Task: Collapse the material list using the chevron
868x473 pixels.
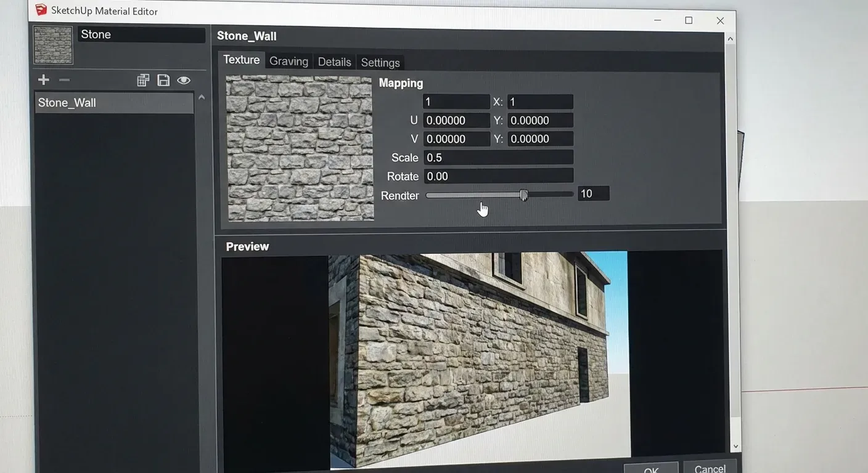Action: pos(202,97)
